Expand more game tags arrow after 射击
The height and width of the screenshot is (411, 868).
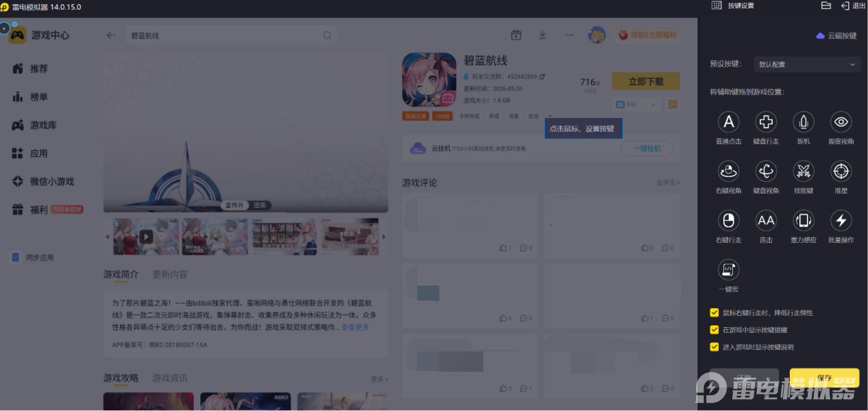point(550,116)
